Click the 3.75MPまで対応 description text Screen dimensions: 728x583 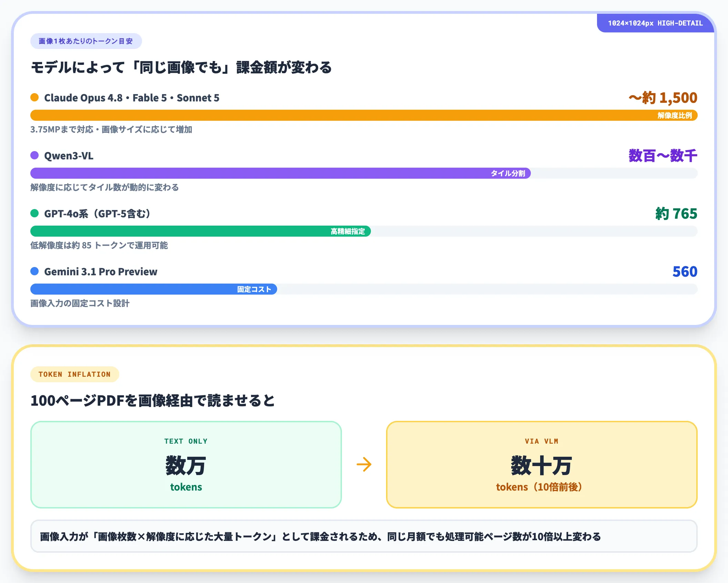click(111, 129)
